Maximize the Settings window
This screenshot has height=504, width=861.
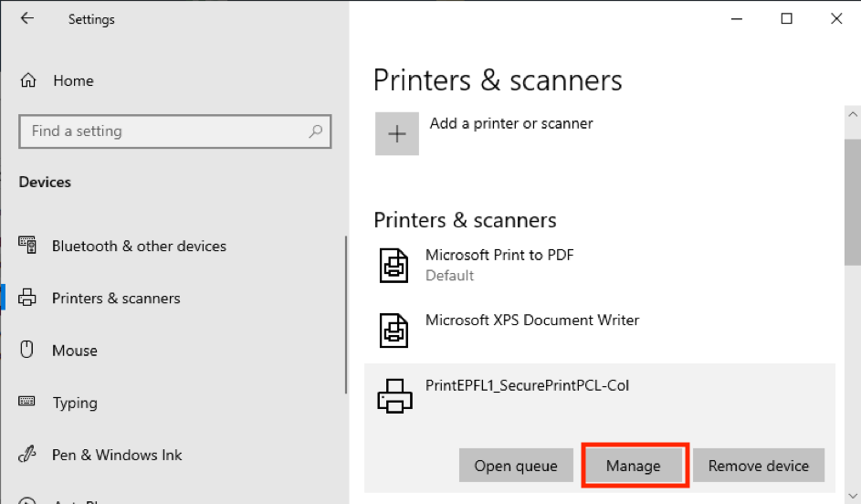[x=787, y=18]
